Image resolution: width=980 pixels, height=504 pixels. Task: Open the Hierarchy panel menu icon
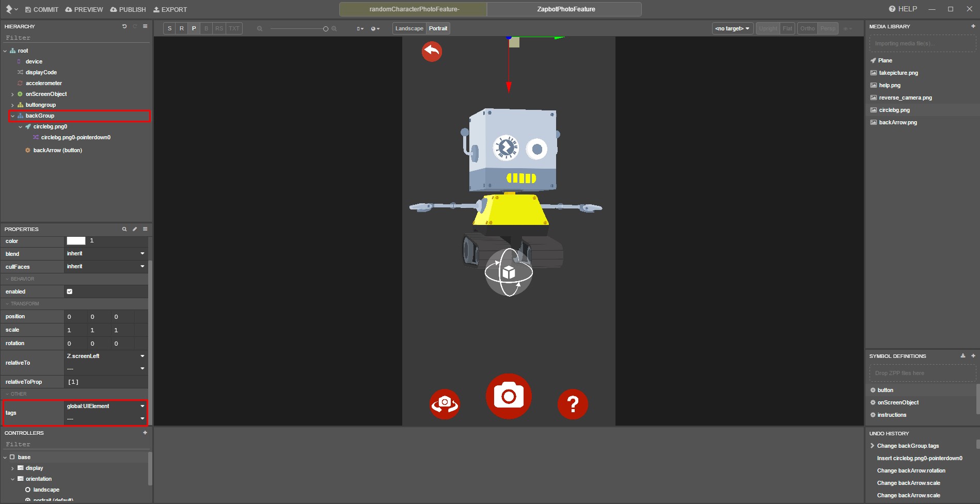145,26
